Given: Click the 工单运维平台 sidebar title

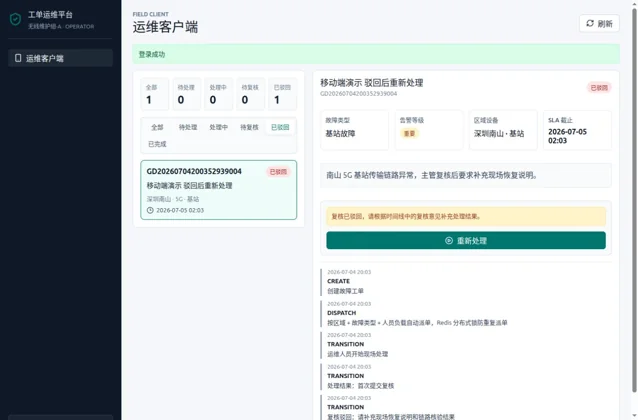Looking at the screenshot, I should point(50,15).
